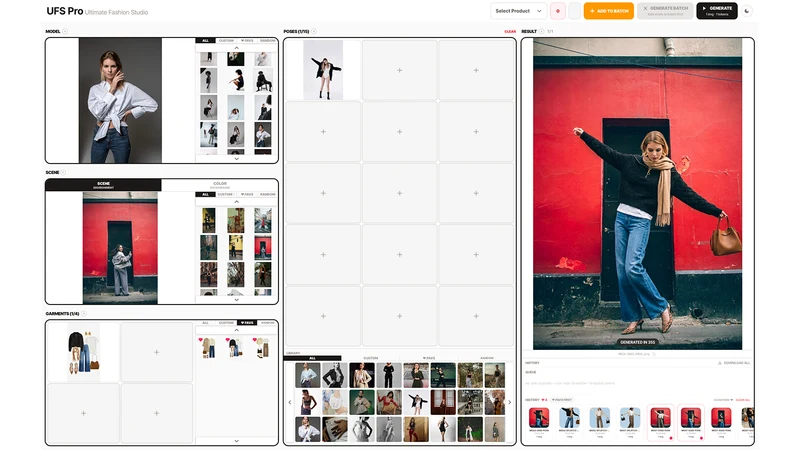Click the greyed Generate Batch button
The height and width of the screenshot is (450, 800).
point(665,11)
